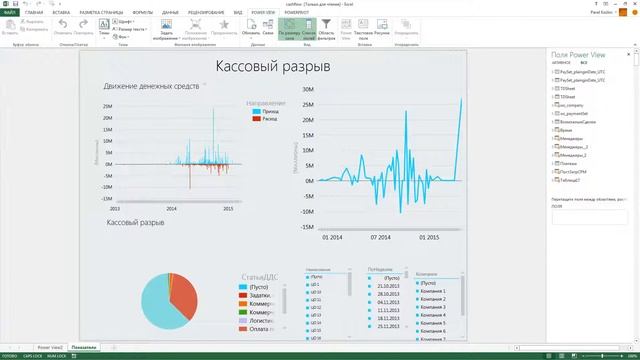Switch to the ГЛАВНАЯ ribbon tab

[x=34, y=13]
